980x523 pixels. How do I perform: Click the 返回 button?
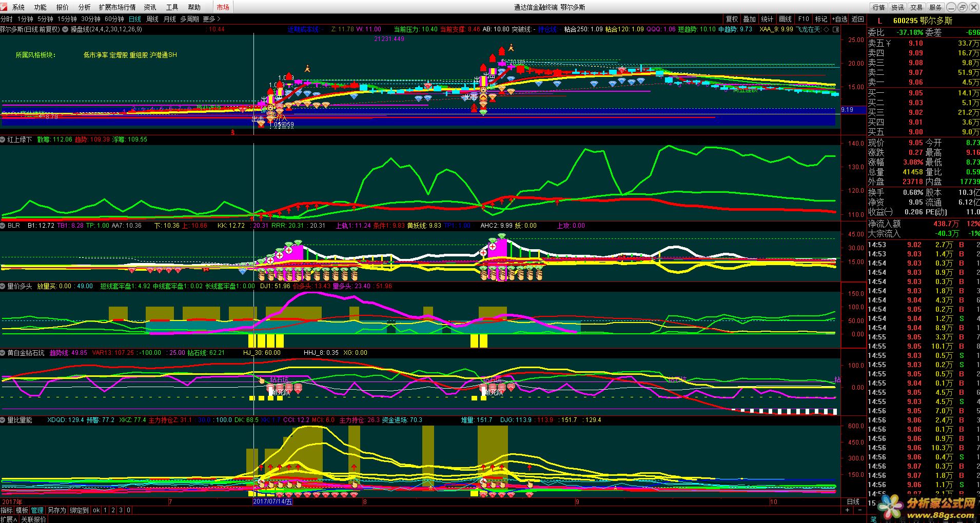pos(858,19)
